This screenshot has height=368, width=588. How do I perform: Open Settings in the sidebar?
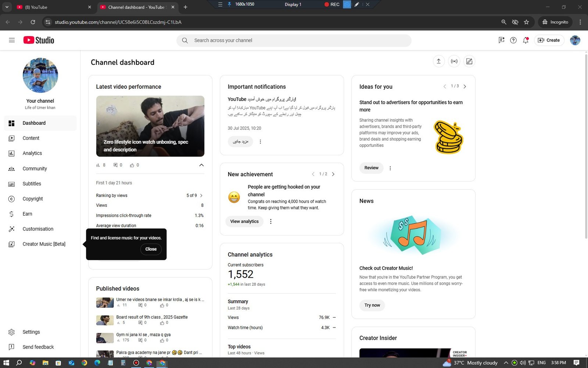(40, 332)
